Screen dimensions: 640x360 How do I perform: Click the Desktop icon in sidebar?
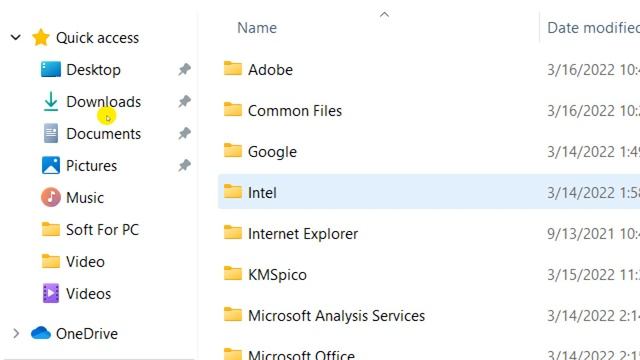(51, 69)
